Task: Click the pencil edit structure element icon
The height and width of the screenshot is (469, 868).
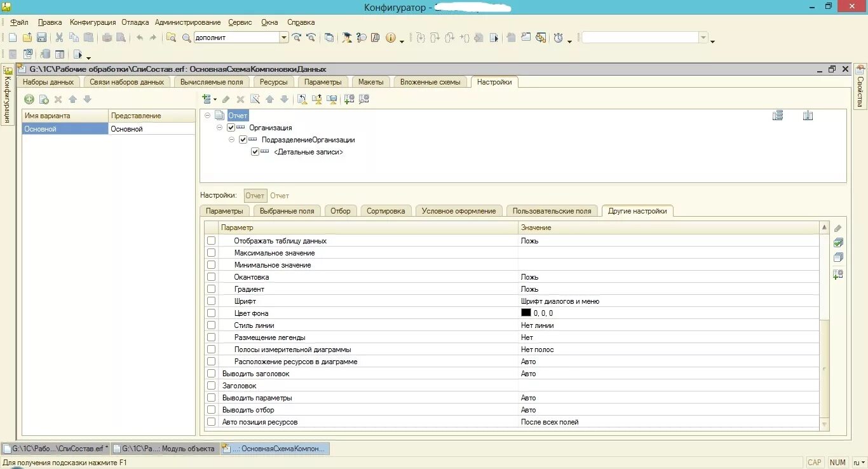Action: pos(226,99)
